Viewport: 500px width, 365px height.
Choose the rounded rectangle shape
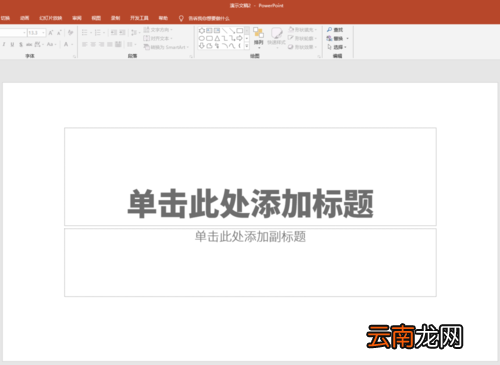[x=209, y=38]
